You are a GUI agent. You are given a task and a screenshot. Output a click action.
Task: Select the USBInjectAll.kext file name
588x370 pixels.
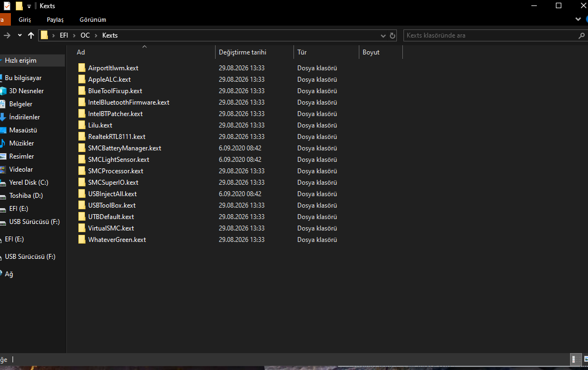point(113,194)
